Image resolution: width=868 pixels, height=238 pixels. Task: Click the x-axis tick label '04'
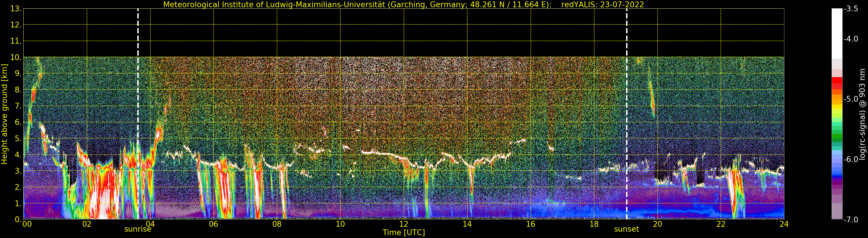(150, 224)
